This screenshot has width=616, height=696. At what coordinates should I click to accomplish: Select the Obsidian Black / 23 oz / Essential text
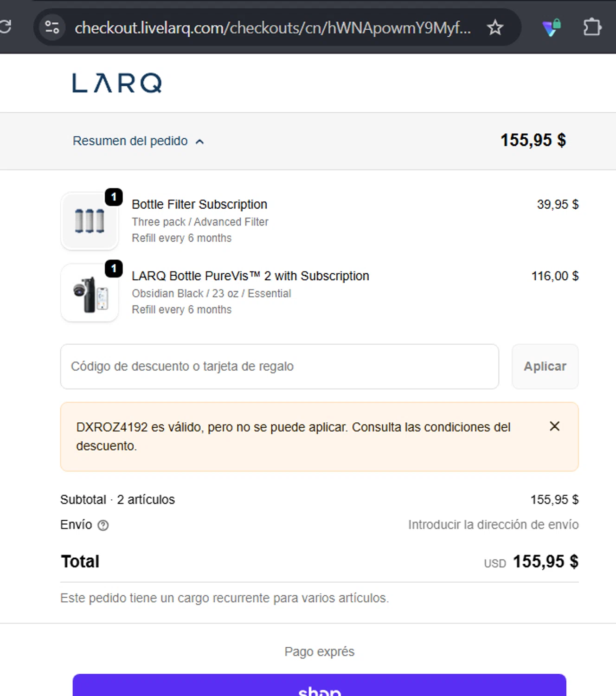point(212,294)
